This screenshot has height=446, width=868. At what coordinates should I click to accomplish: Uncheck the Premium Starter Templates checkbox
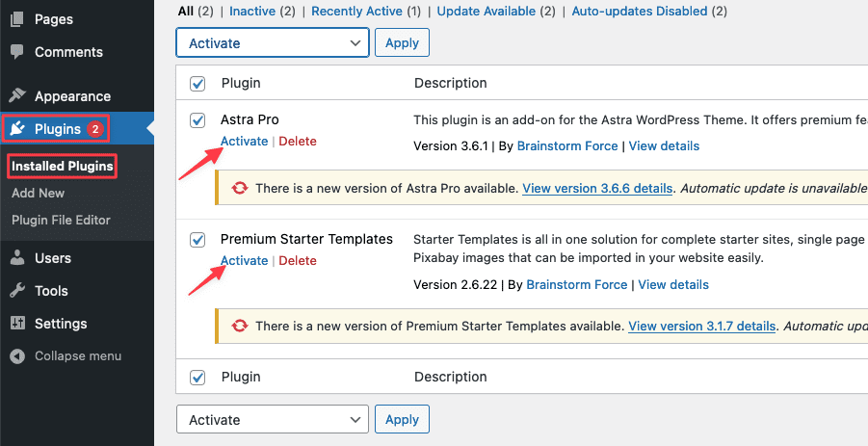197,240
